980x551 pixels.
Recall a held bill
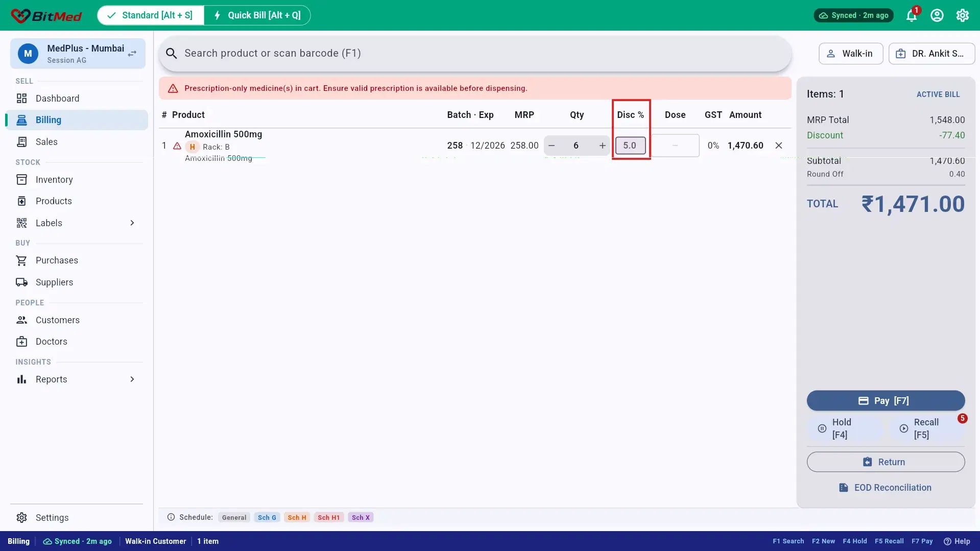[x=926, y=428]
